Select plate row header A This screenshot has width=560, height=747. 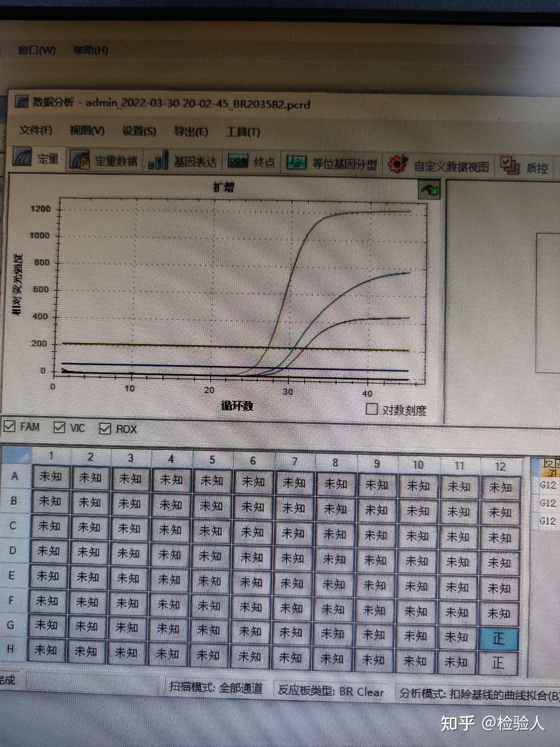pos(15,476)
